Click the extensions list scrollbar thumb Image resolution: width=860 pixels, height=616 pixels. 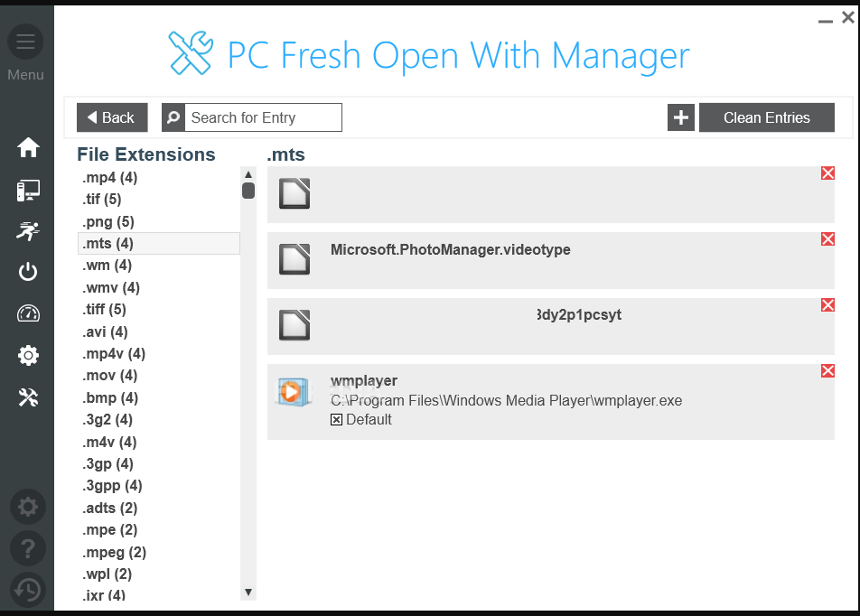[x=248, y=191]
